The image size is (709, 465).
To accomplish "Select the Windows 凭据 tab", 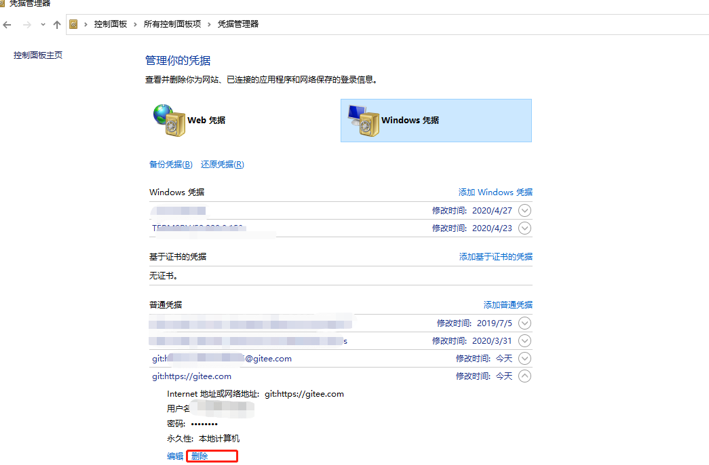I will 436,120.
